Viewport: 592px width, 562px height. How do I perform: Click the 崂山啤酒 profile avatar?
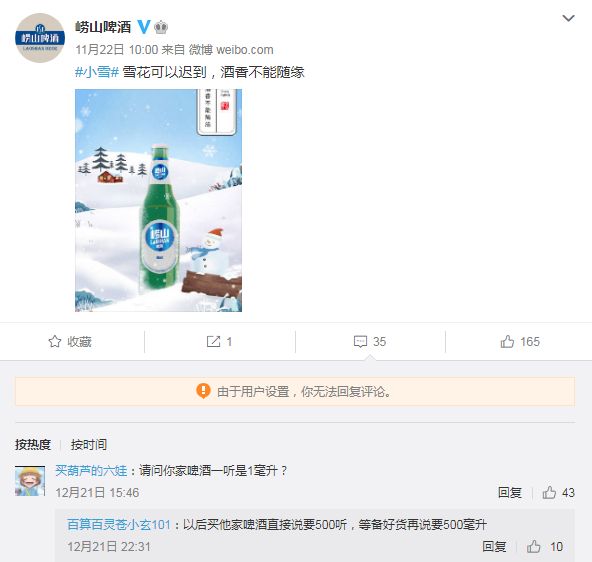point(40,38)
